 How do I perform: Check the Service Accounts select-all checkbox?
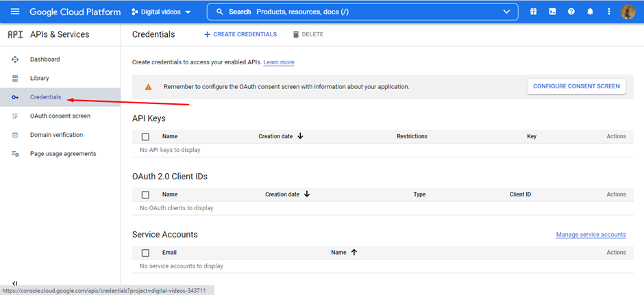coord(145,253)
